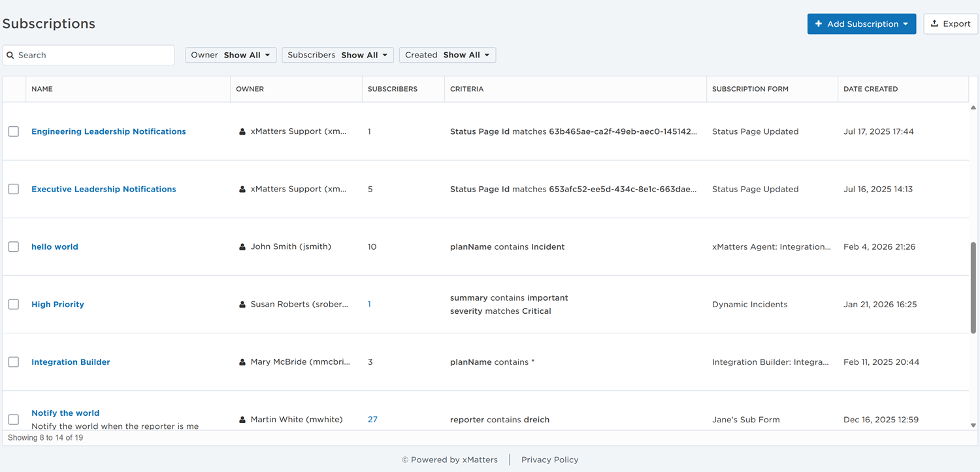The height and width of the screenshot is (472, 980).
Task: Click into the Search input field
Action: tap(91, 56)
